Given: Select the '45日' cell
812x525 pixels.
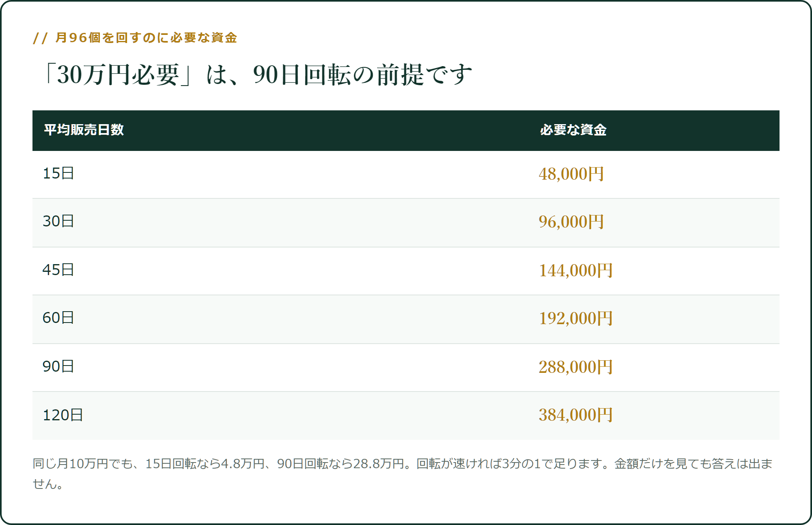Looking at the screenshot, I should coord(58,270).
